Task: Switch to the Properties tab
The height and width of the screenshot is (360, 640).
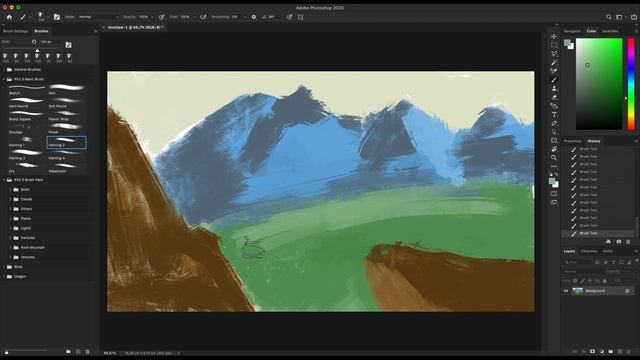Action: [x=572, y=141]
